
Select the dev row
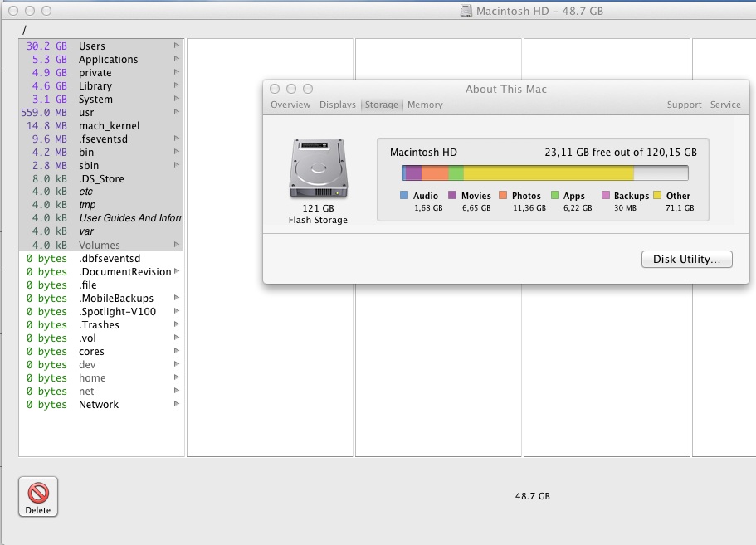tap(101, 365)
